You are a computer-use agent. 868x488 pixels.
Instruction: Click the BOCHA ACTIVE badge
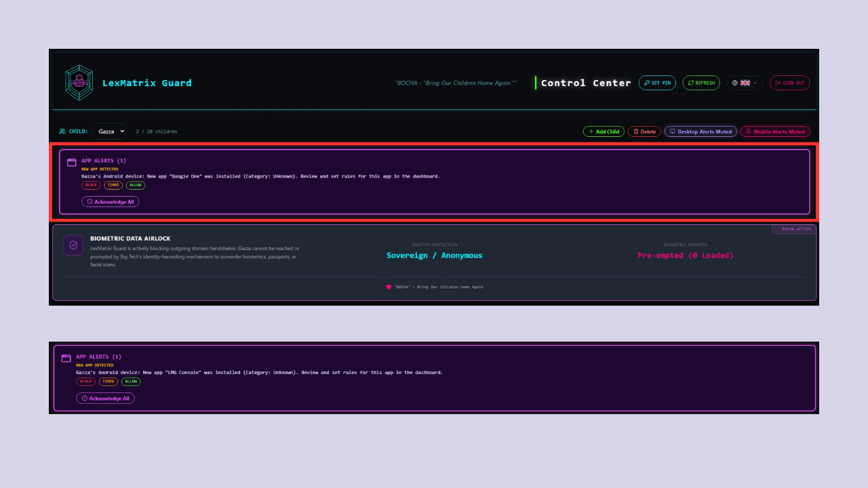click(794, 229)
